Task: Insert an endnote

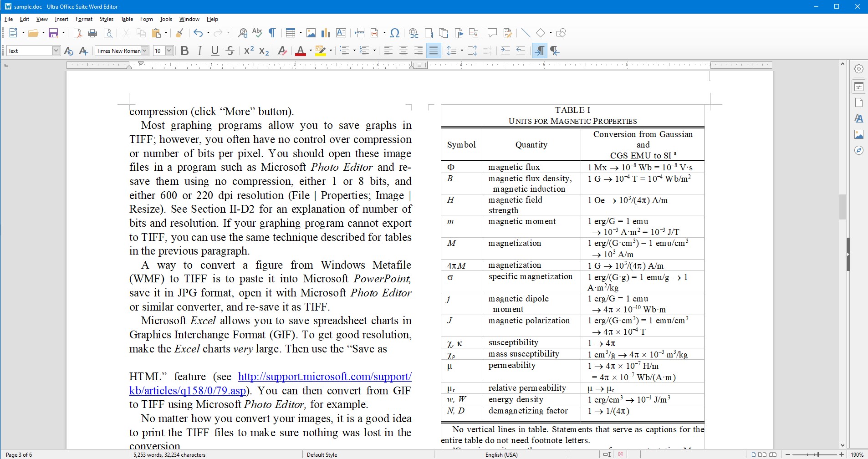Action: pos(444,33)
